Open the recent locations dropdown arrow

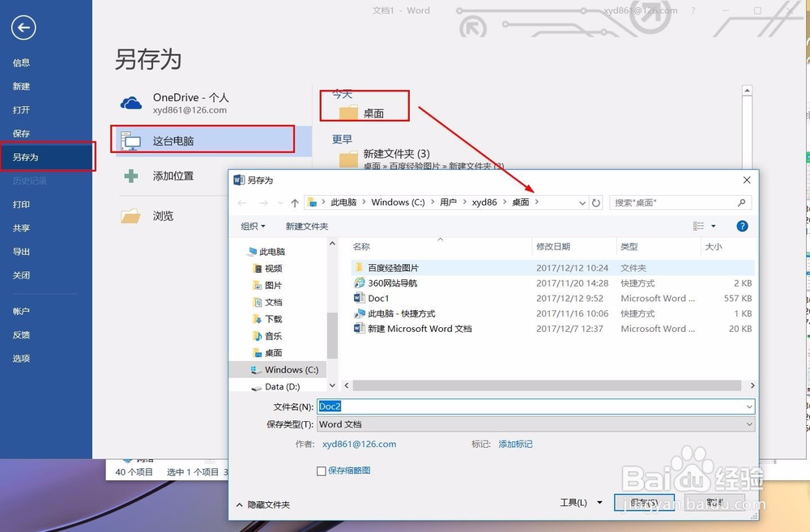[x=280, y=203]
